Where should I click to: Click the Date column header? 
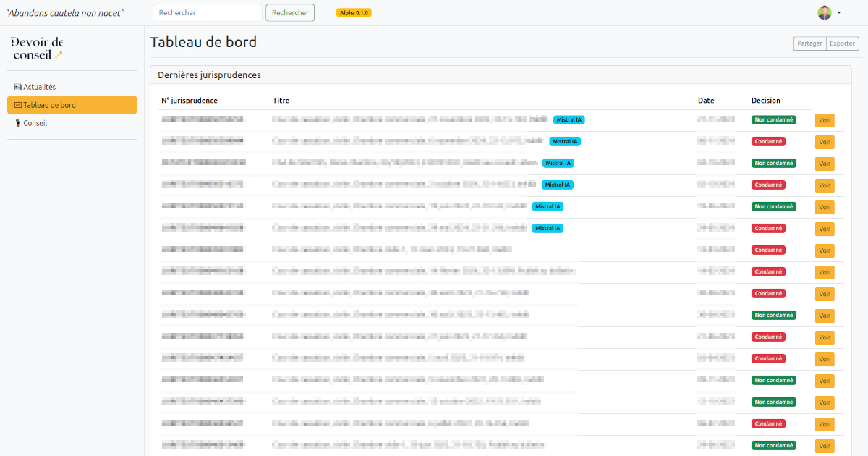(x=706, y=101)
